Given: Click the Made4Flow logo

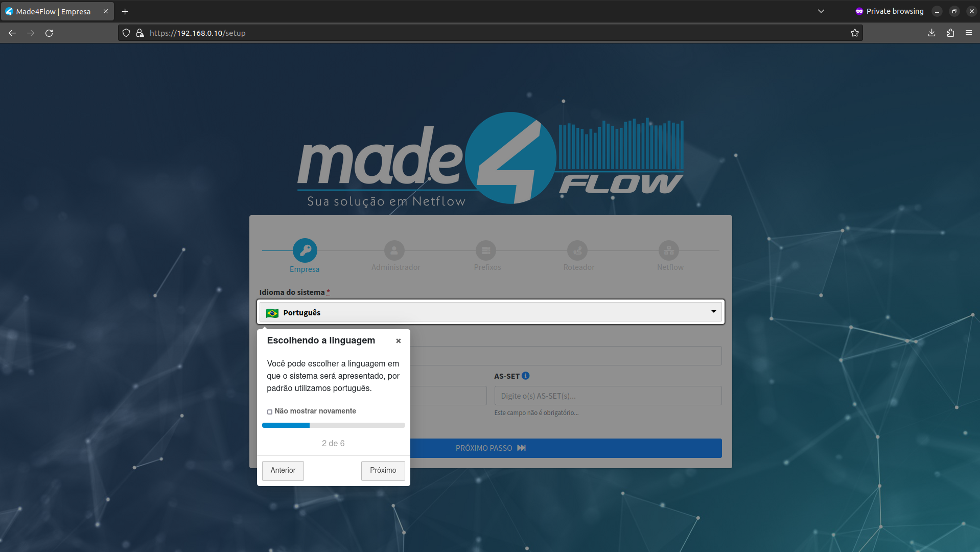Looking at the screenshot, I should pyautogui.click(x=491, y=159).
